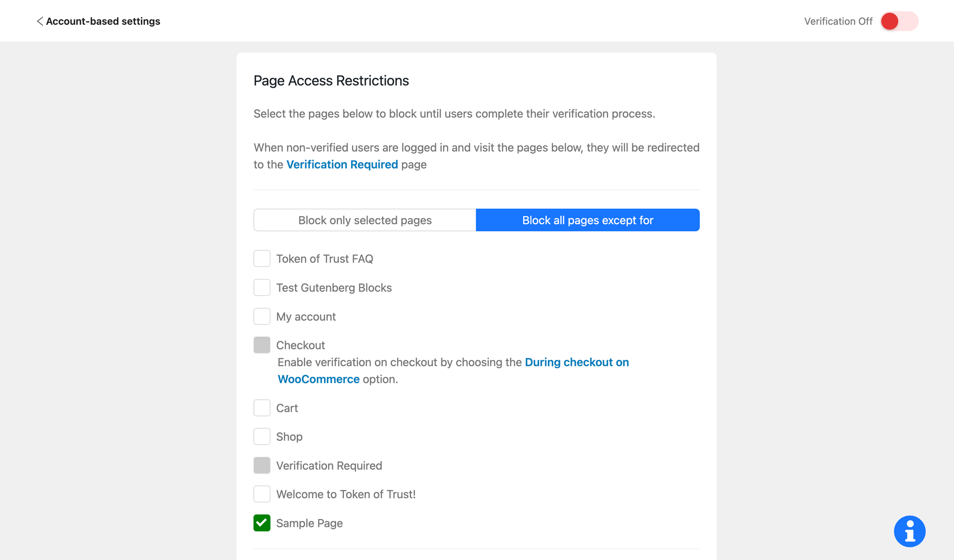The image size is (954, 560).
Task: Click the disabled Checkout checkbox
Action: (262, 345)
